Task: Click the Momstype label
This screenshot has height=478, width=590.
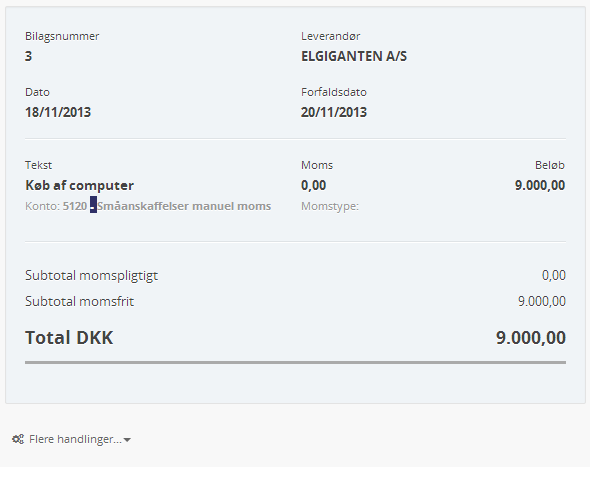Action: [330, 206]
